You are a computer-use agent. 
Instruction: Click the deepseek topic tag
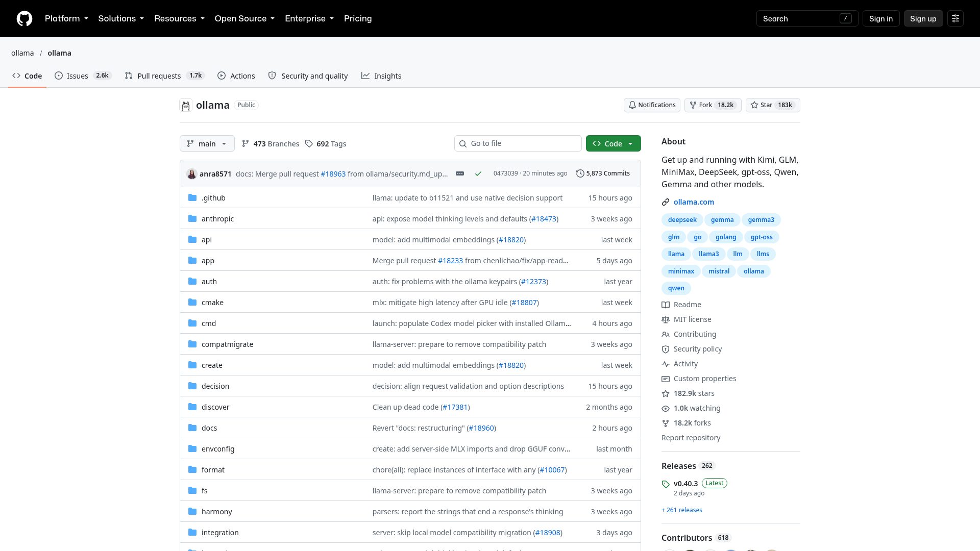point(682,220)
